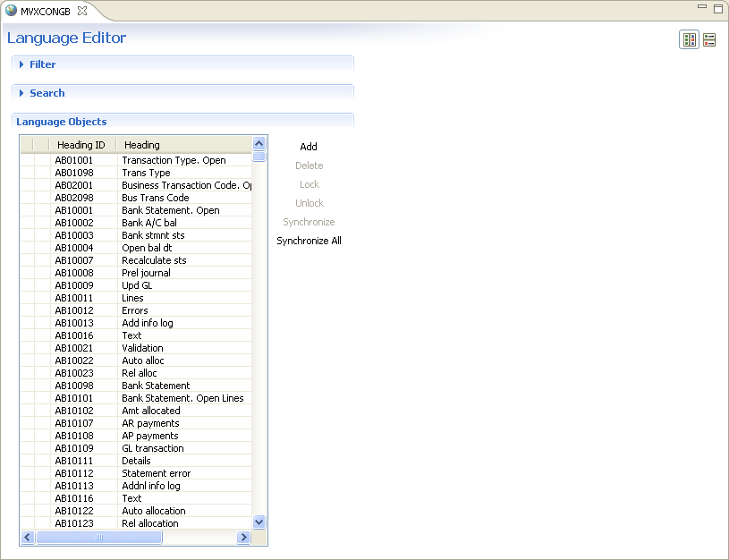Click the table's scroll down arrow
This screenshot has height=560, width=729.
[259, 522]
